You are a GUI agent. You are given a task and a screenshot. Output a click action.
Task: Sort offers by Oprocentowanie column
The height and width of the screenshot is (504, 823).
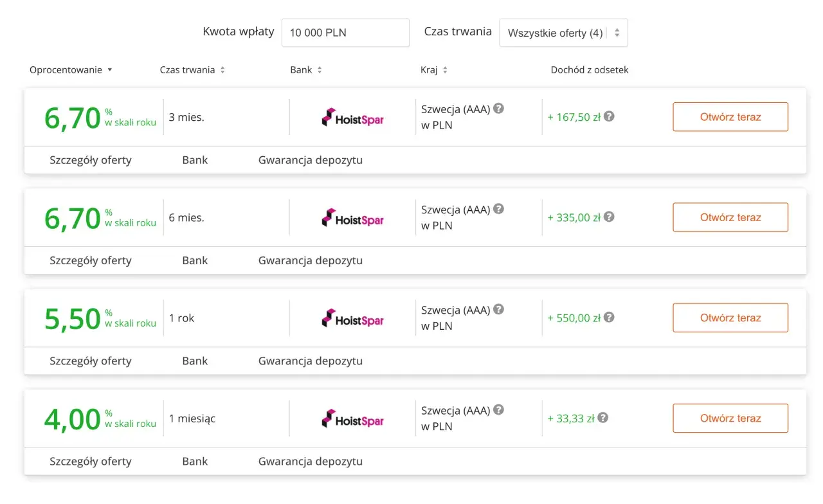(71, 69)
